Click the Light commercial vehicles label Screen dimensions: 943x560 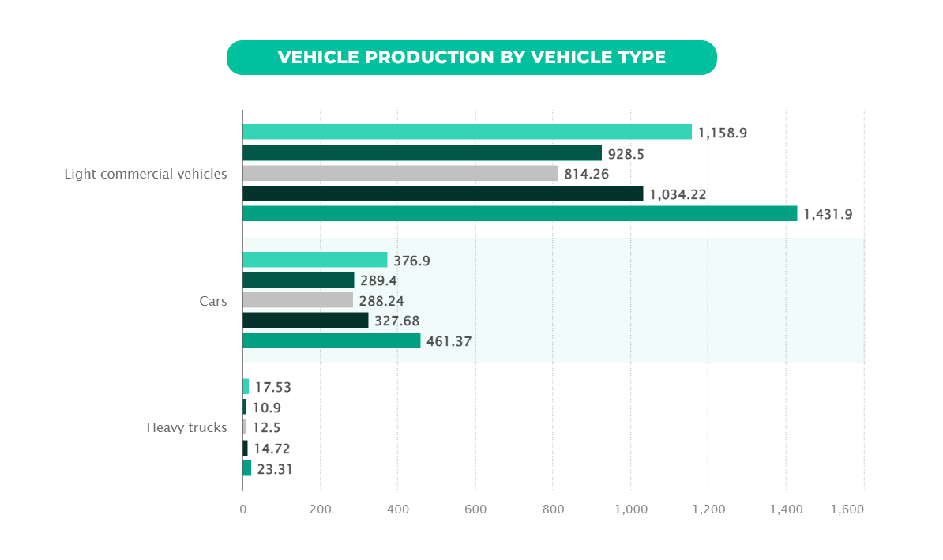coord(145,174)
